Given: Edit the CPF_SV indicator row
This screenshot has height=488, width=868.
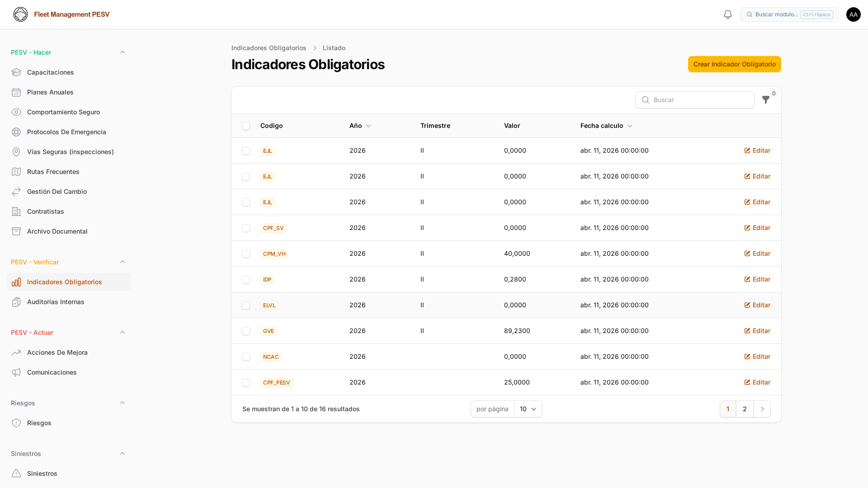Looking at the screenshot, I should pyautogui.click(x=757, y=228).
